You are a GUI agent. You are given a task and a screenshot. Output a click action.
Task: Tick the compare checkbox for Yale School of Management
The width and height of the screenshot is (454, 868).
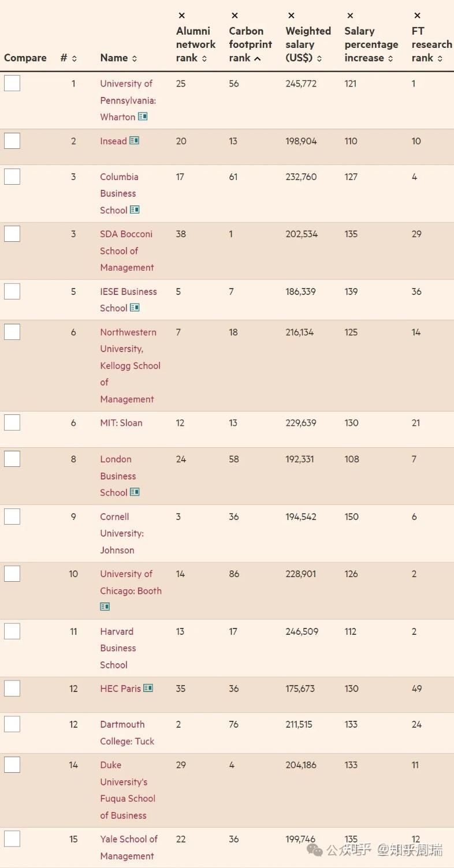coord(12,839)
